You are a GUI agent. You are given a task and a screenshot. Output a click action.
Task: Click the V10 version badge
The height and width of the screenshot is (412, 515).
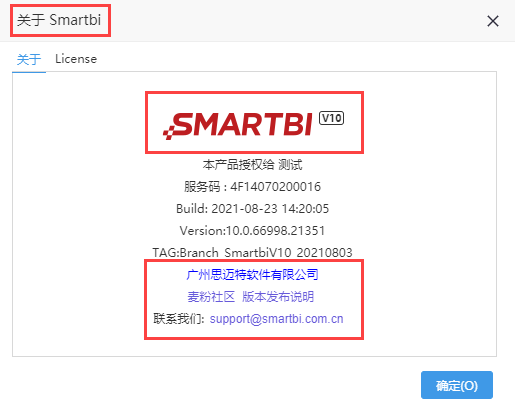pos(331,118)
